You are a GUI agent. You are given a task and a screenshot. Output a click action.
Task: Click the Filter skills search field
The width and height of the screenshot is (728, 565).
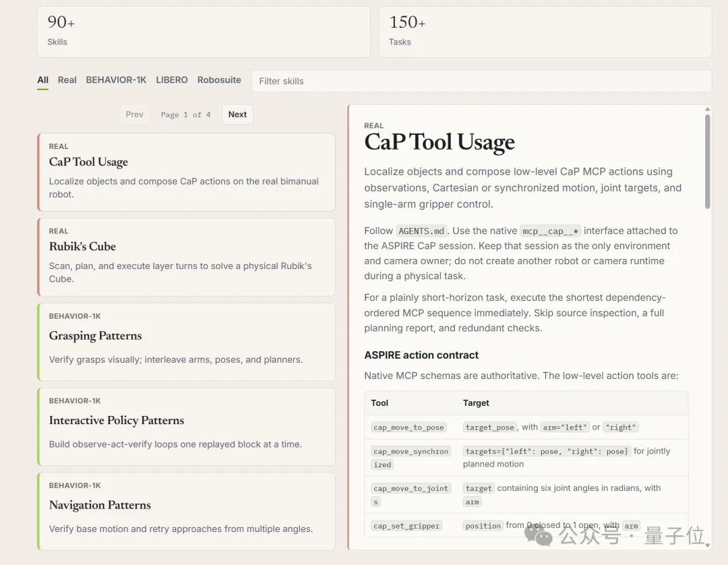[481, 81]
